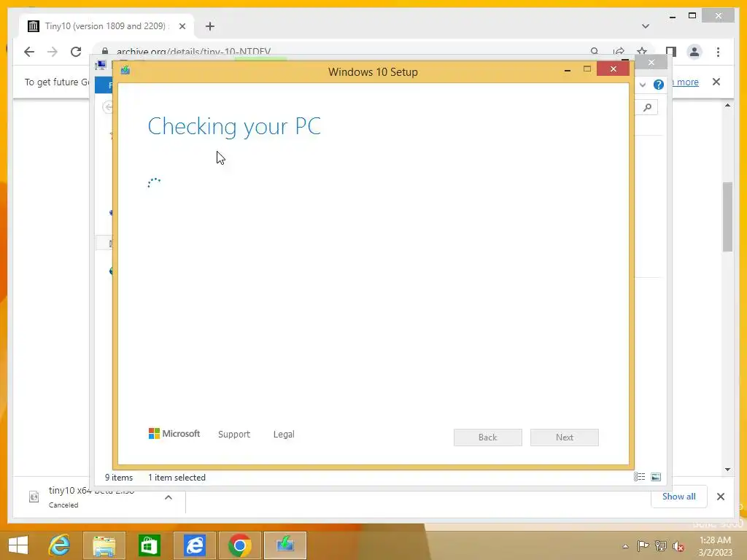Minimize the Windows 10 Setup window
The image size is (747, 560).
(568, 70)
